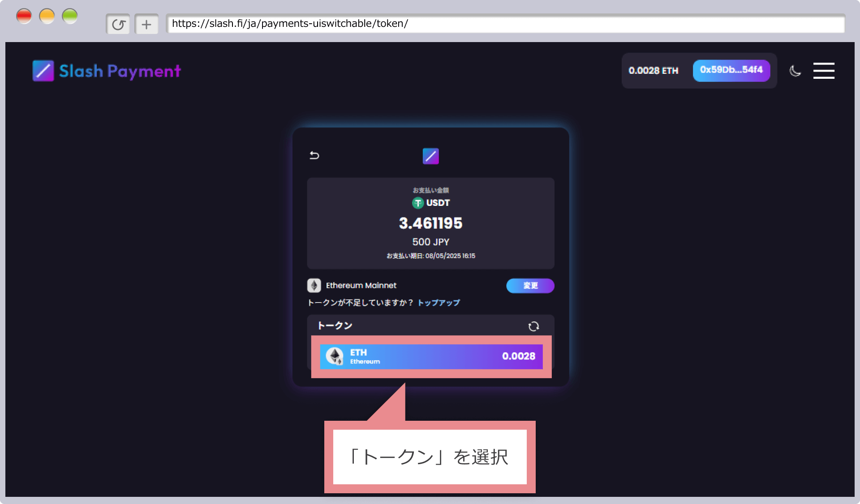This screenshot has width=860, height=504.
Task: Click the Ethereum Mainnet network label
Action: 361,285
